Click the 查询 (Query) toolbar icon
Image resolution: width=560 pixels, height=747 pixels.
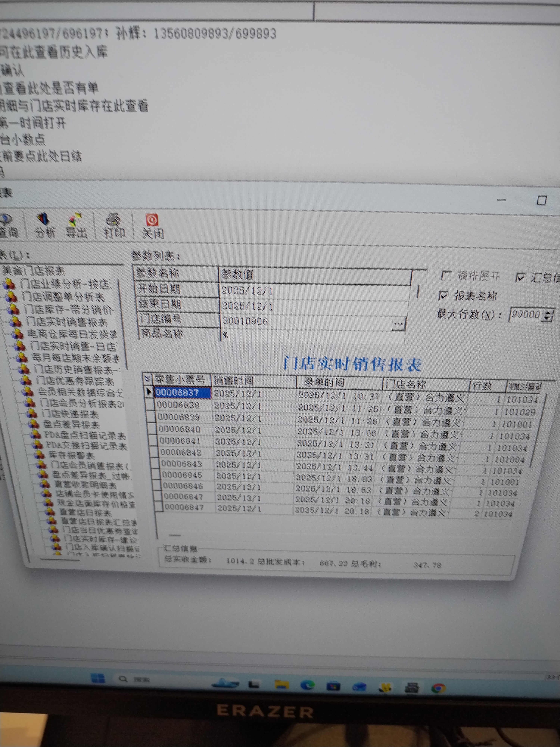click(7, 226)
